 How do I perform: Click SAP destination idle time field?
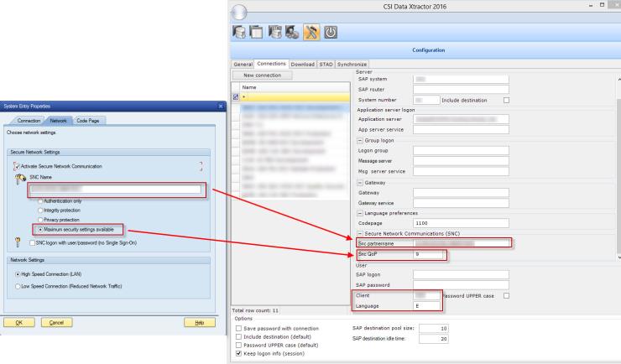(434, 339)
